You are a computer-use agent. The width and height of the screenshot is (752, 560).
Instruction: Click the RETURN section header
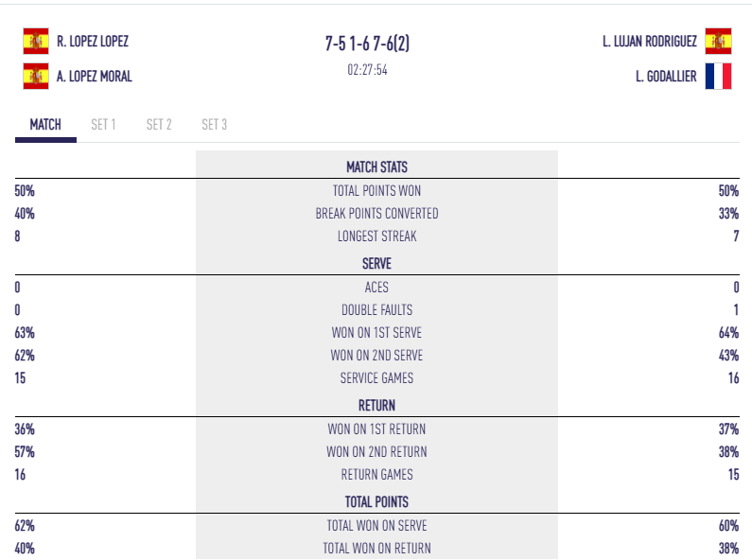[x=377, y=406]
